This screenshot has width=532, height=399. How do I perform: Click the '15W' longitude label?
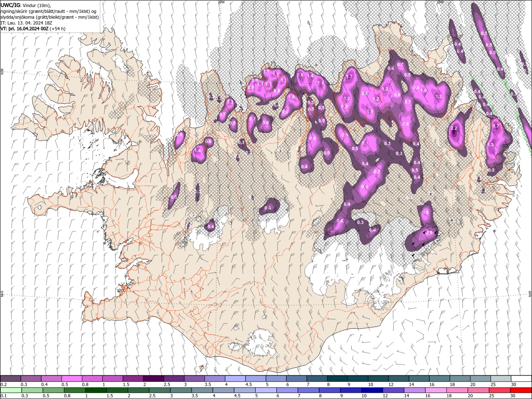[440, 2]
